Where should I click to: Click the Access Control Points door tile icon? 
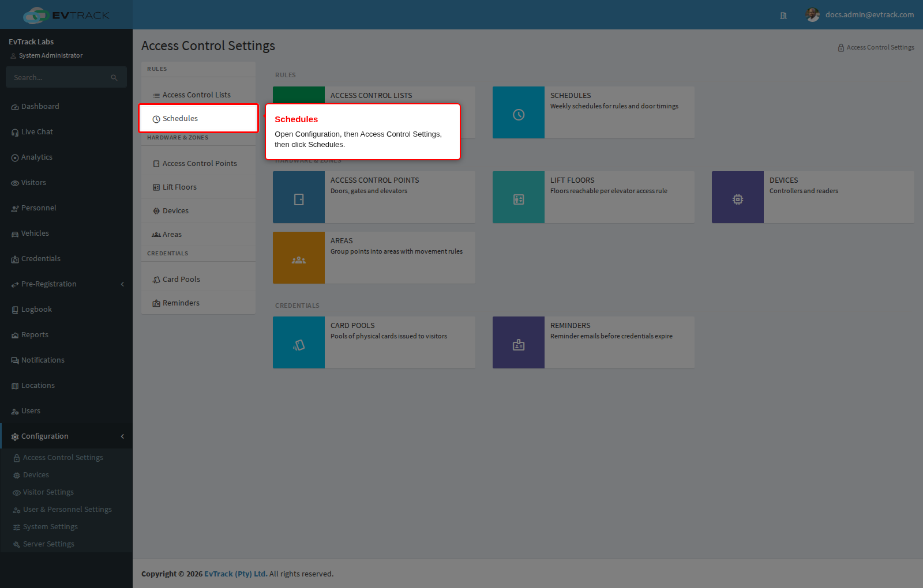pos(299,199)
